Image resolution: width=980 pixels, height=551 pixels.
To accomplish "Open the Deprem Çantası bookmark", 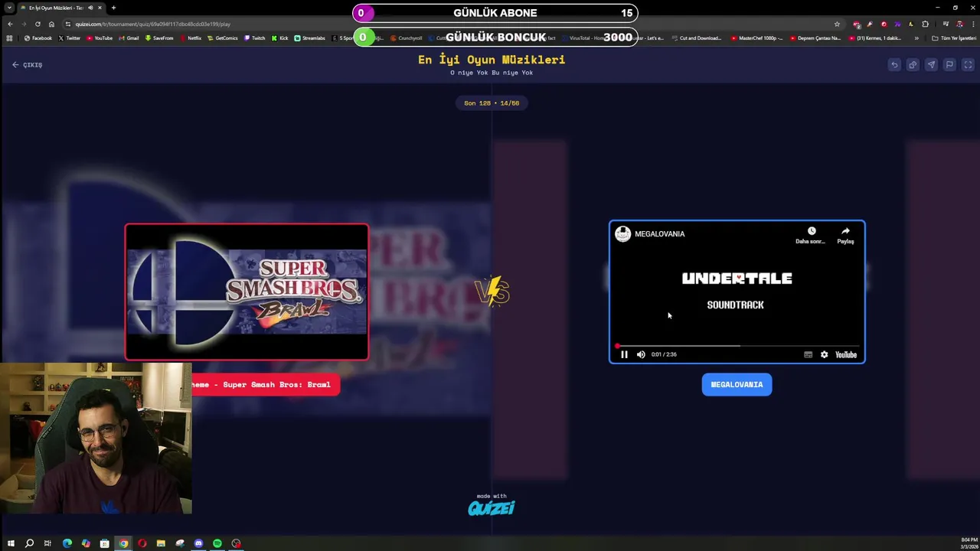I will [815, 37].
